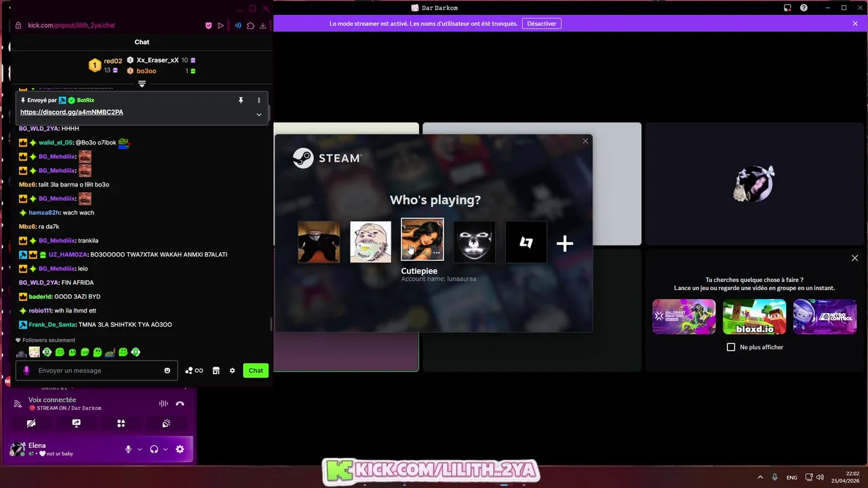Click the play arrow icon in browser bar

220,25
